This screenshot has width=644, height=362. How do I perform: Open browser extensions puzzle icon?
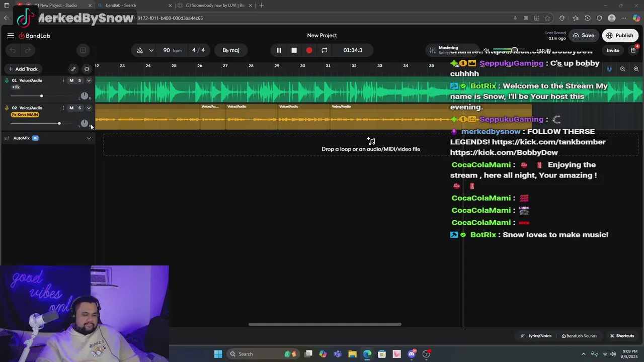(x=562, y=18)
